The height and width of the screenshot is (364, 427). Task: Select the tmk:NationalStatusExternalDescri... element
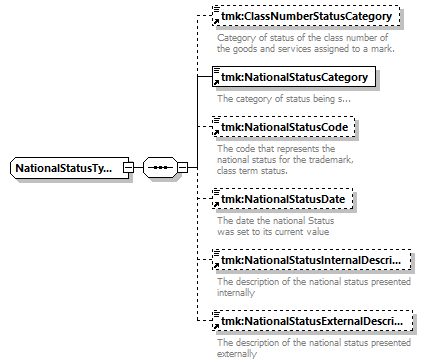click(x=312, y=321)
